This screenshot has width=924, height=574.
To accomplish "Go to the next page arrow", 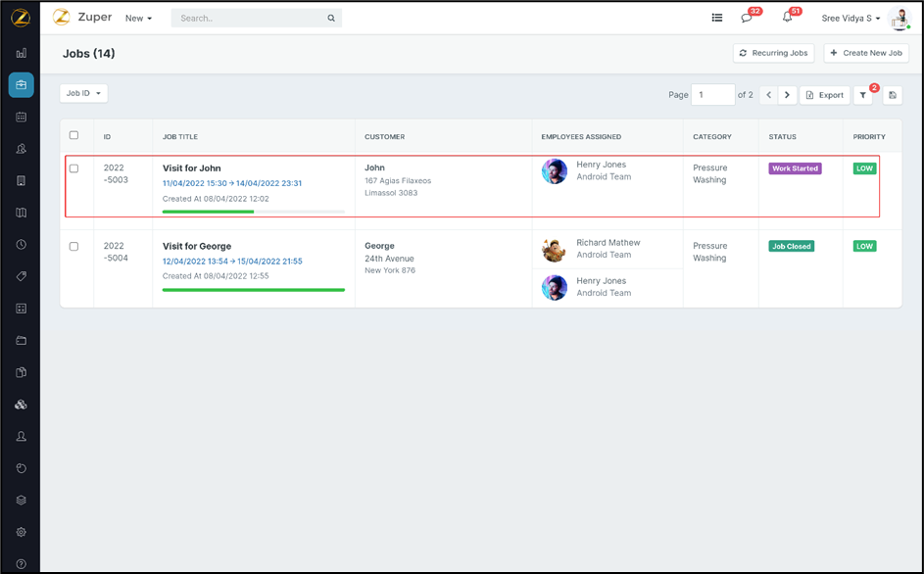I will coord(787,95).
